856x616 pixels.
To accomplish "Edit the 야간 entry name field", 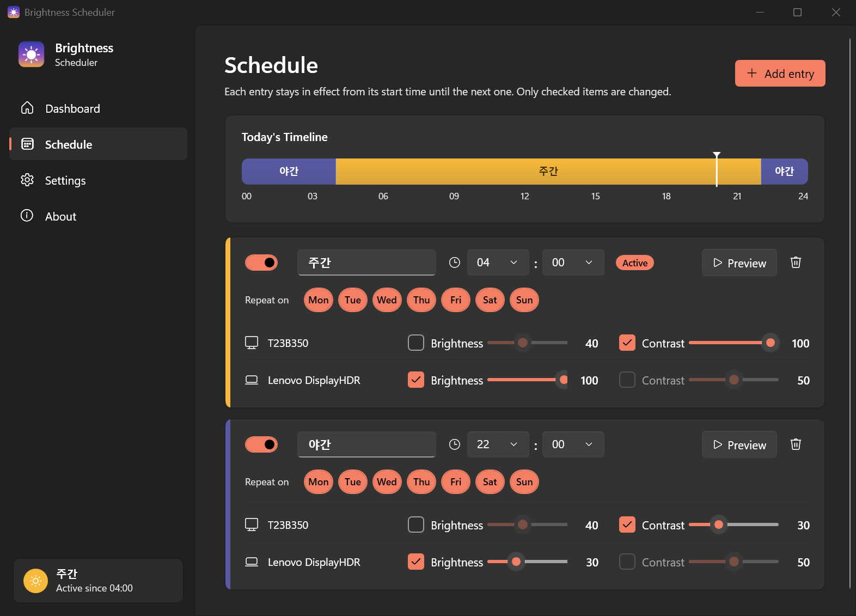I will point(366,444).
